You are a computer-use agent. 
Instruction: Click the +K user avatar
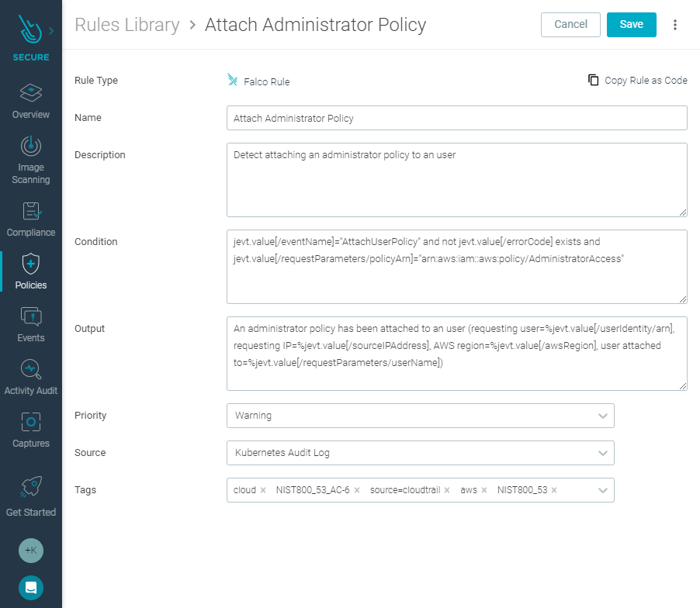31,551
